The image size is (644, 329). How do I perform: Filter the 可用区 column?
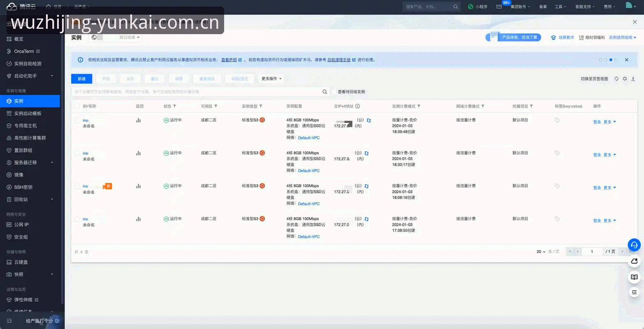[x=215, y=106]
